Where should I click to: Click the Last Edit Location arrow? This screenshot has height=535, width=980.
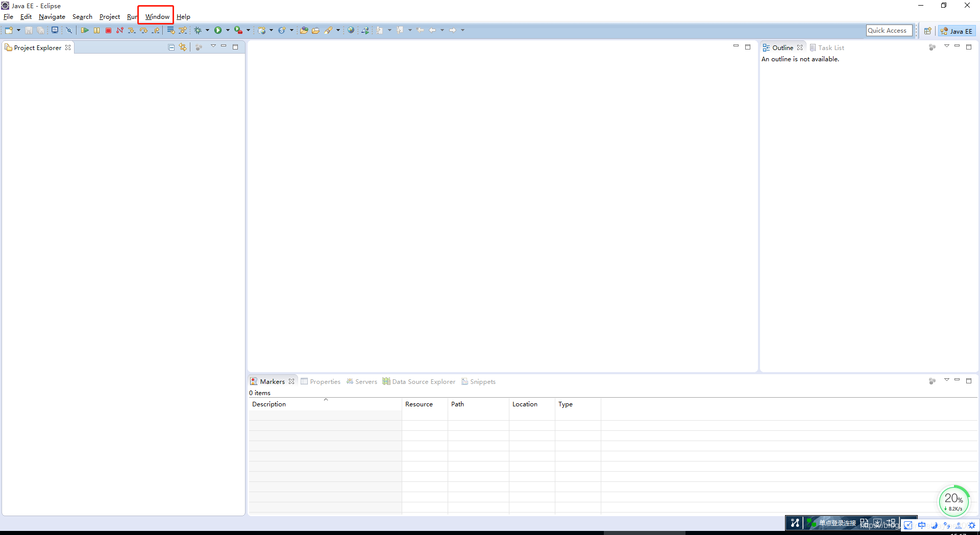420,30
